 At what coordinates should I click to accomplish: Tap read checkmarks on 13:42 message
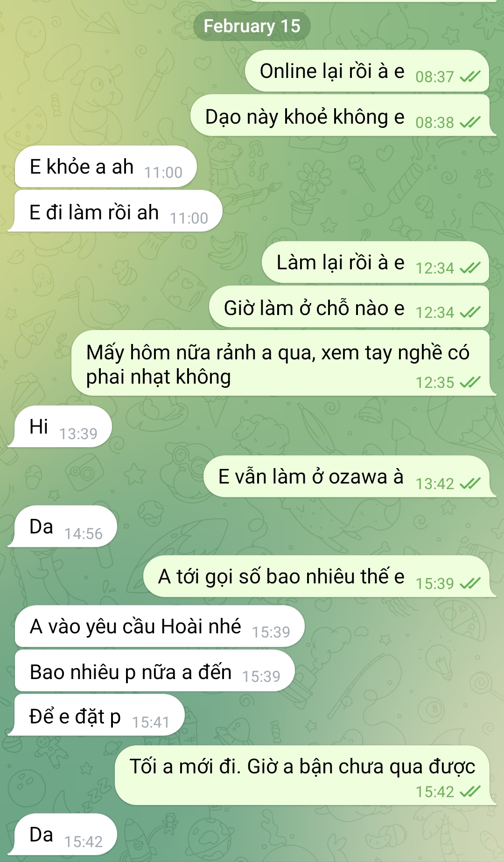[x=470, y=484]
